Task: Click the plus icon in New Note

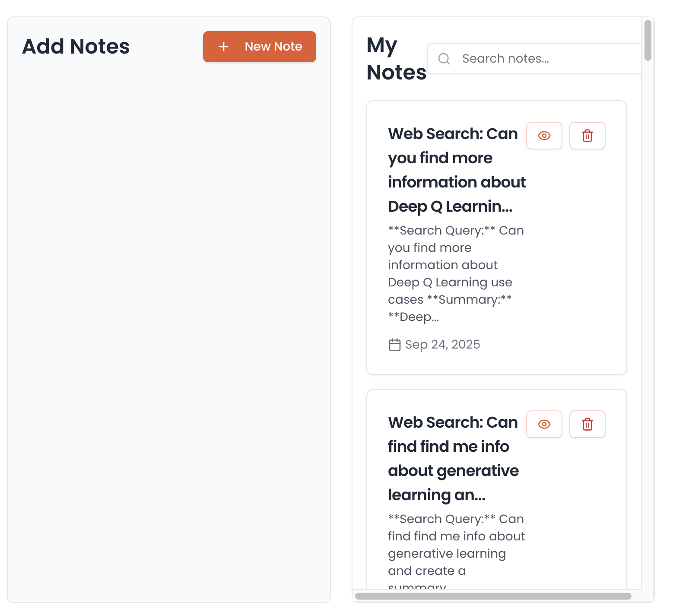Action: (224, 47)
